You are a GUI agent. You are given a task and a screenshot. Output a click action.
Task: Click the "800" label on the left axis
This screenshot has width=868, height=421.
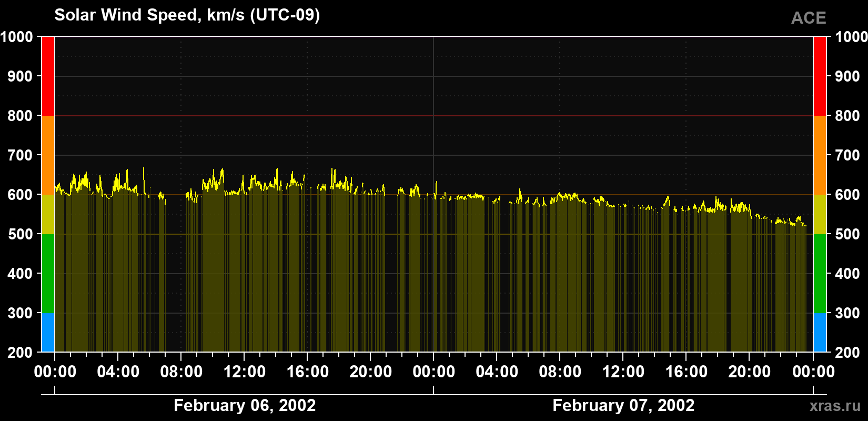coord(21,116)
